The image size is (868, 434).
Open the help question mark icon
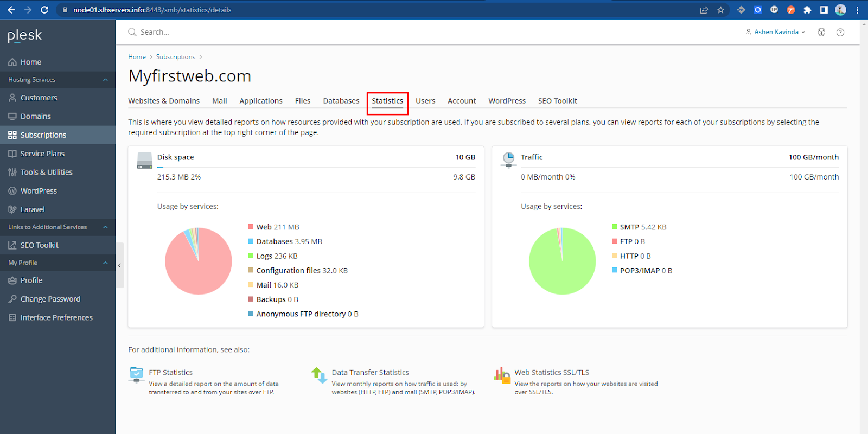pos(840,33)
